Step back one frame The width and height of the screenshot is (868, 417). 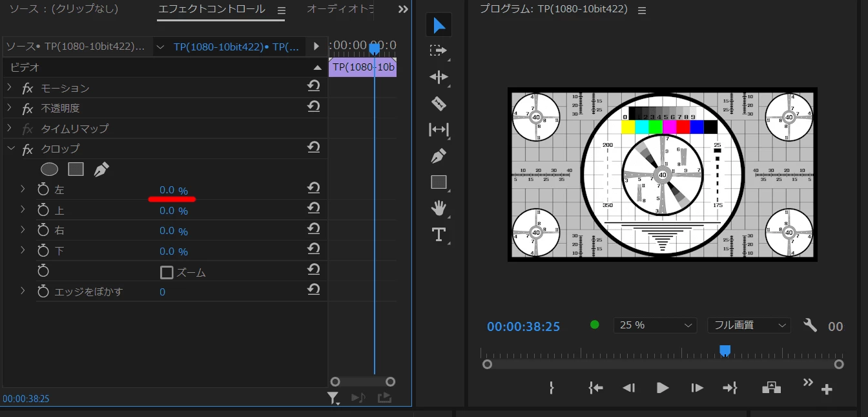tap(628, 388)
